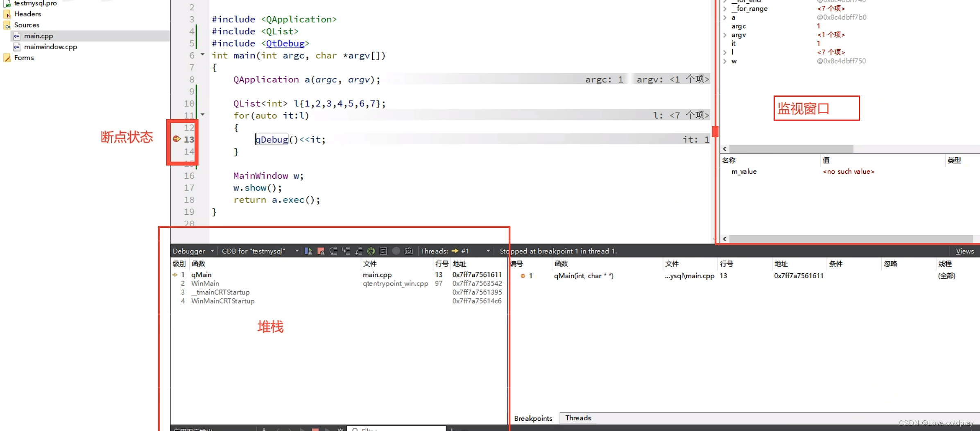
Task: Select mainwindow.cpp in the project tree
Action: pyautogui.click(x=50, y=47)
